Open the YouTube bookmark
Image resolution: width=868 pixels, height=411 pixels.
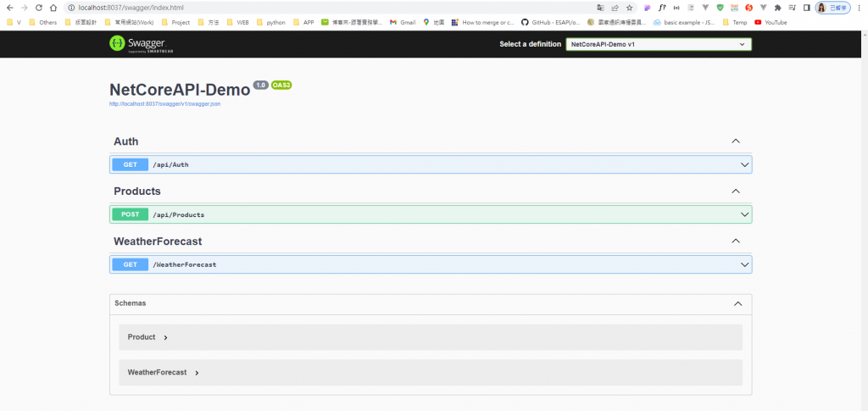click(771, 23)
